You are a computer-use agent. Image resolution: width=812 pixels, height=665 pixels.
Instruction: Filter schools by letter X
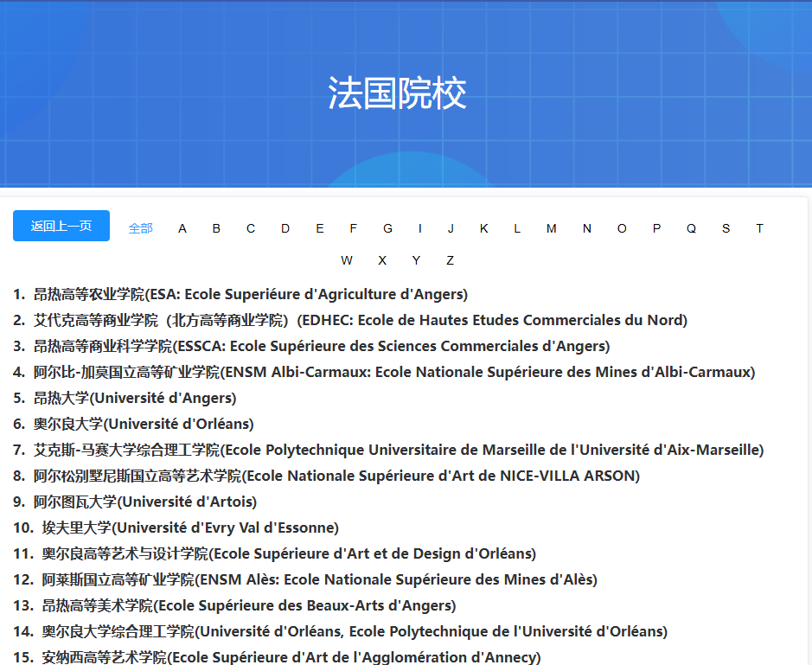click(x=382, y=260)
